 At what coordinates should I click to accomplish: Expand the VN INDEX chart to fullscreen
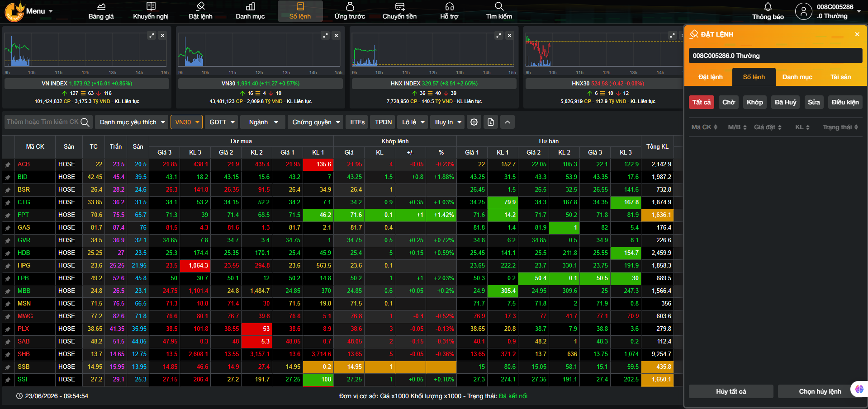(152, 35)
